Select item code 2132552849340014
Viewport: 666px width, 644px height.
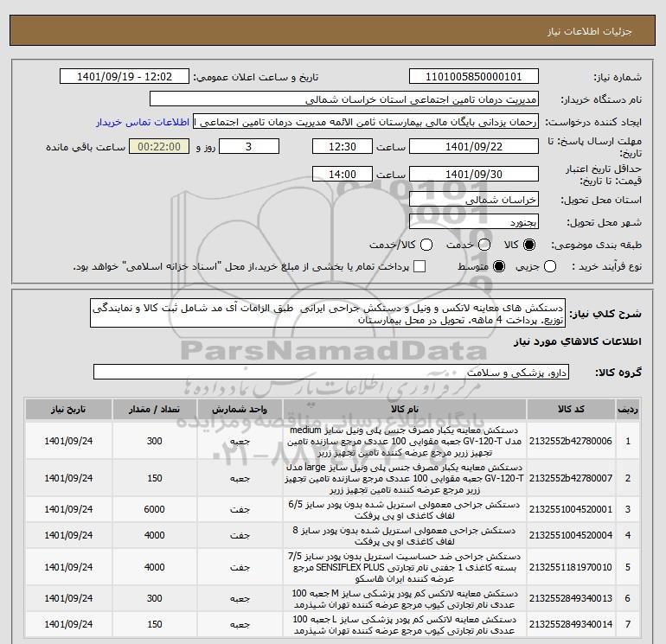tap(571, 624)
